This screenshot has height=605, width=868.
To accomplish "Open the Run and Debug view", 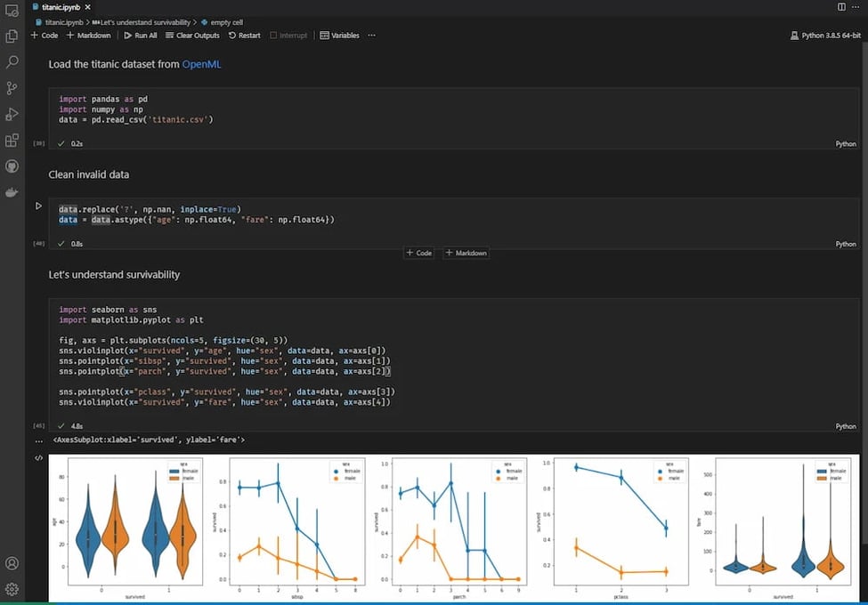I will [x=11, y=114].
